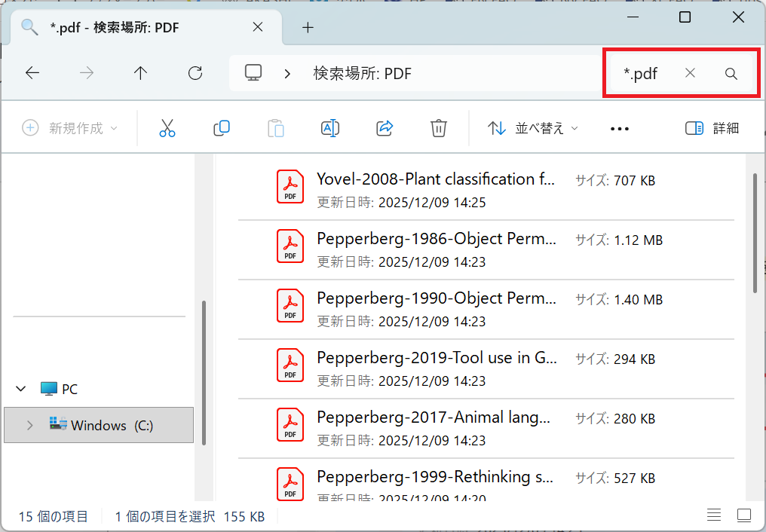Toggle the 詳細 details pane
Image resolution: width=766 pixels, height=532 pixels.
click(x=712, y=128)
